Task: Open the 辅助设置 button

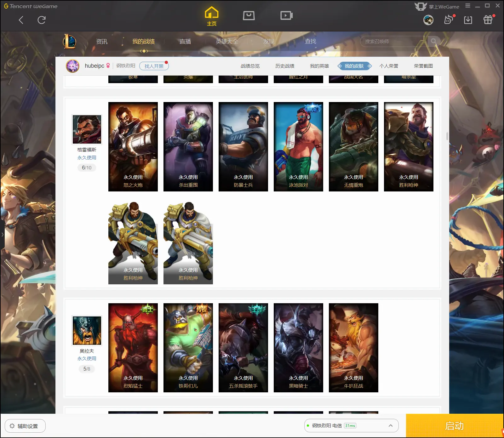Action: 25,426
